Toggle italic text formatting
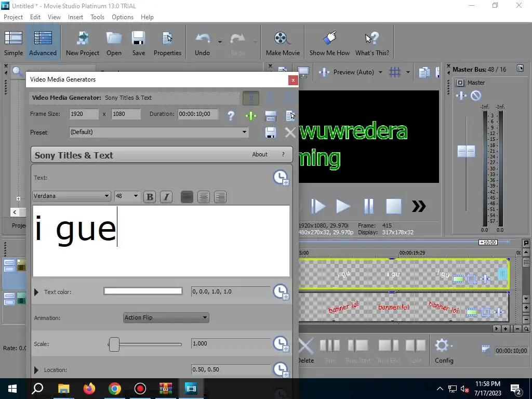Screen dimensions: 532x399 (x=166, y=197)
